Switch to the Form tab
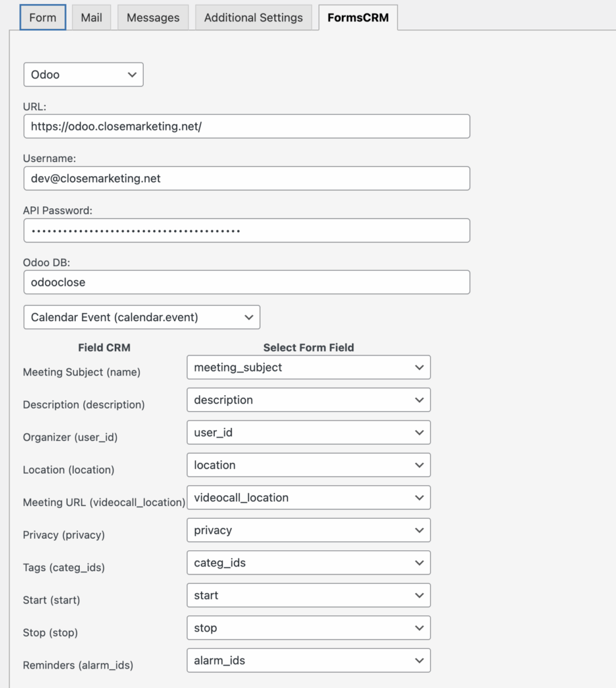The image size is (616, 688). [x=43, y=17]
